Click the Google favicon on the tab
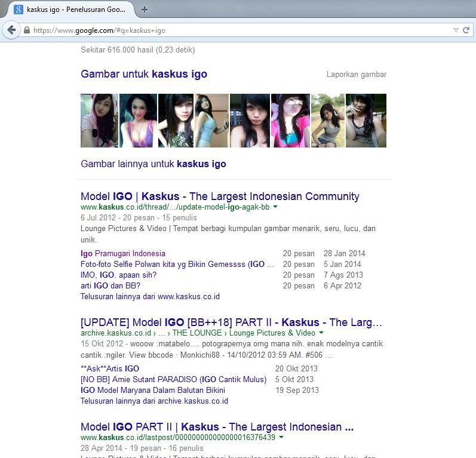The image size is (476, 458). (18, 10)
